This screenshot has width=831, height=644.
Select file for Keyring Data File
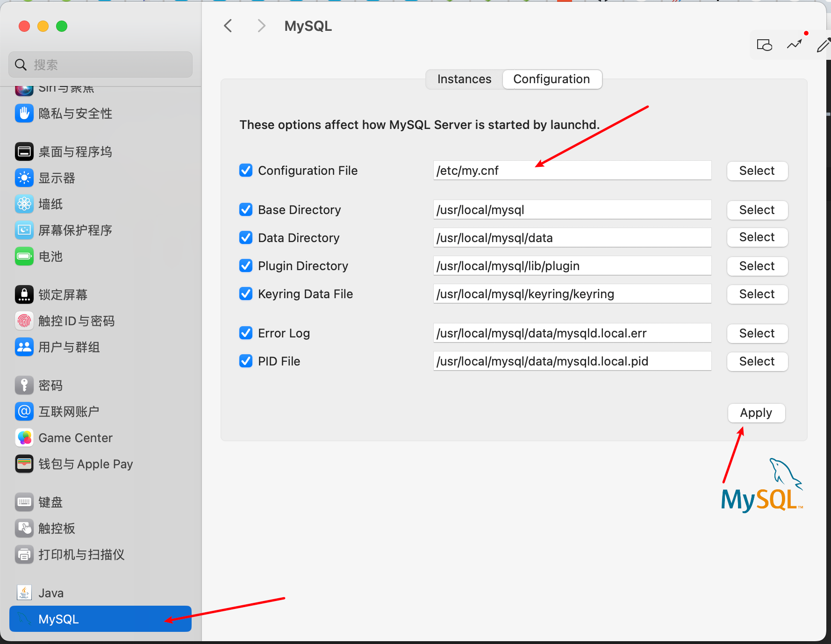(x=757, y=294)
